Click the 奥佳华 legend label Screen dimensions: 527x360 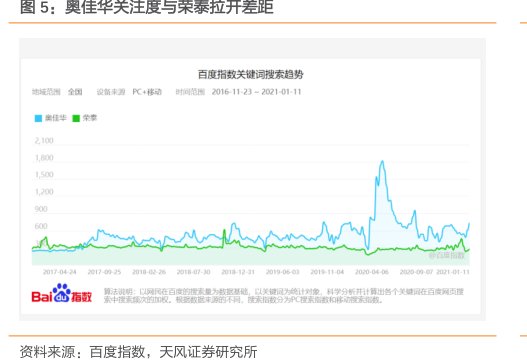pos(56,118)
